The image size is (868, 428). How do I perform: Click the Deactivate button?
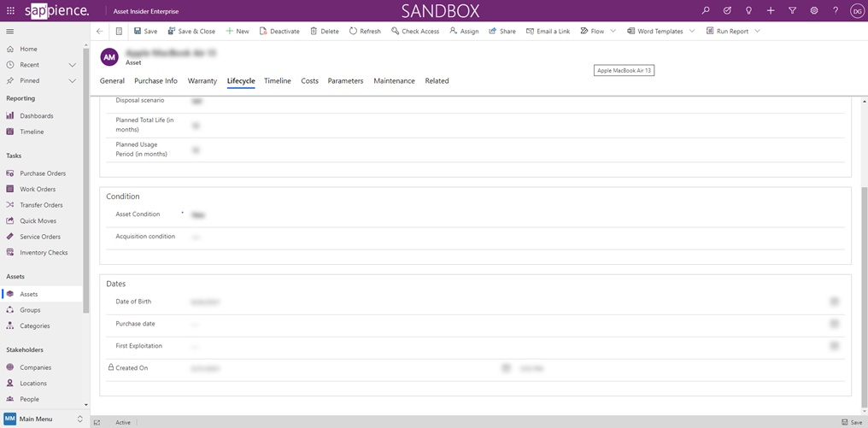point(279,32)
